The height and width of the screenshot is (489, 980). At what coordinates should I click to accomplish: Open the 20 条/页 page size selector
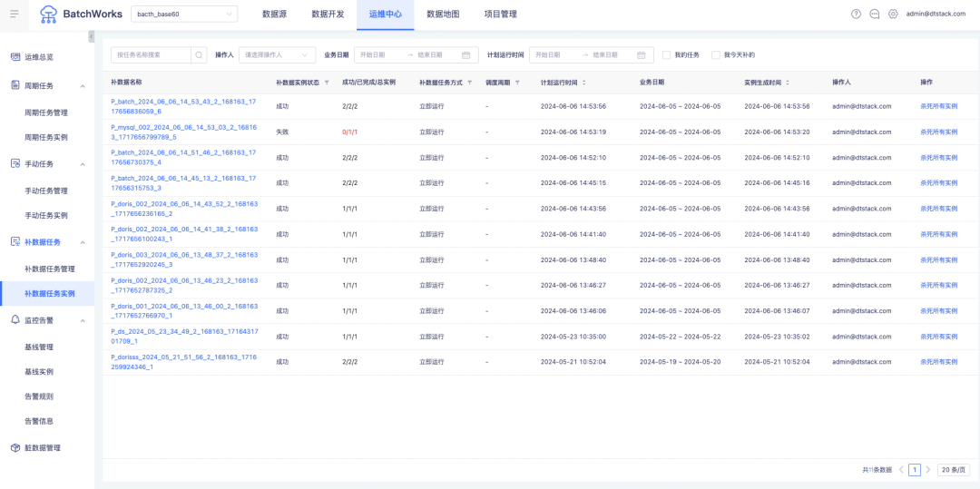point(953,470)
